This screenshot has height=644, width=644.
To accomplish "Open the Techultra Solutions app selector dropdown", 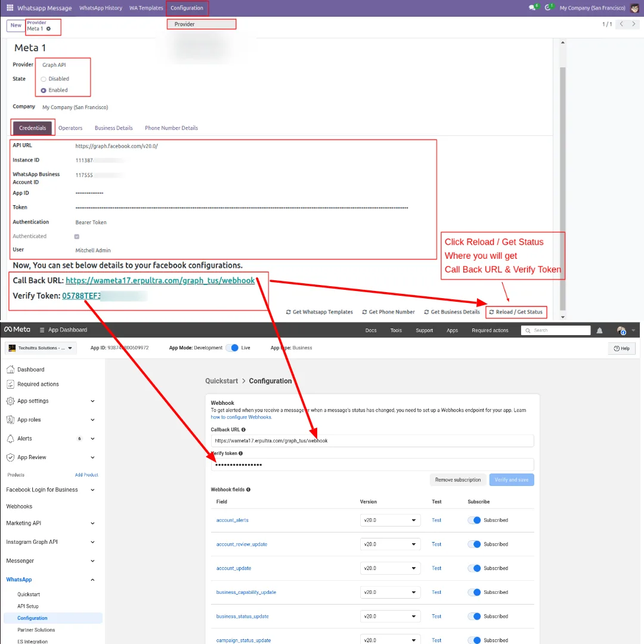I will click(41, 348).
